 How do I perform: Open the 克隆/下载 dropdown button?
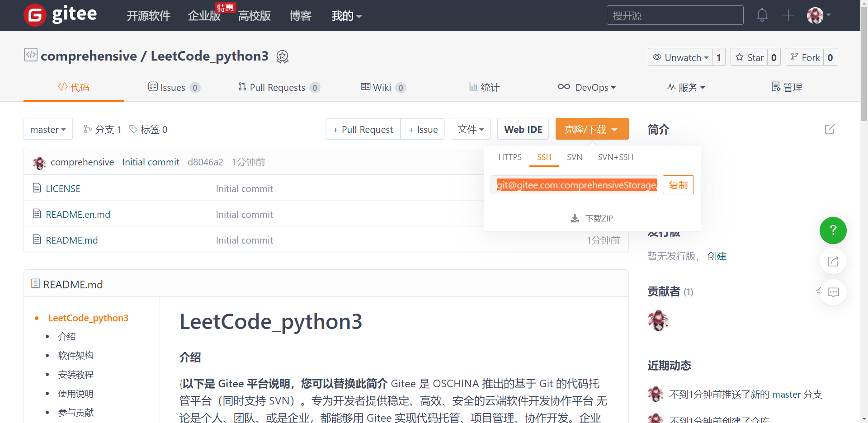coord(592,129)
